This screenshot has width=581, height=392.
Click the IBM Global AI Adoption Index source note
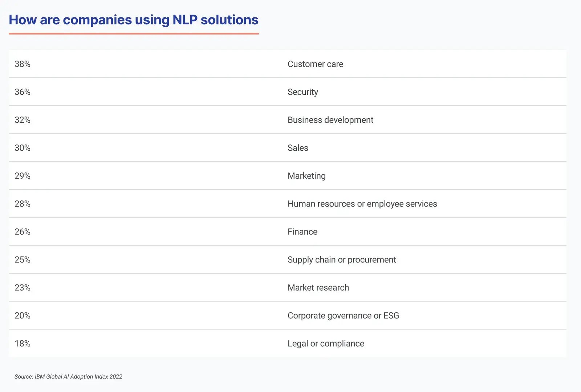(x=68, y=377)
